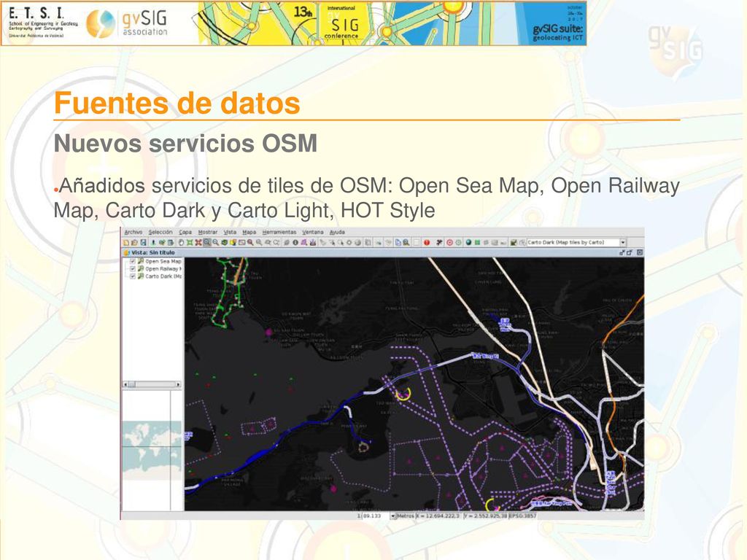747x560 pixels.
Task: Open the Ayuda menu
Action: click(x=337, y=232)
